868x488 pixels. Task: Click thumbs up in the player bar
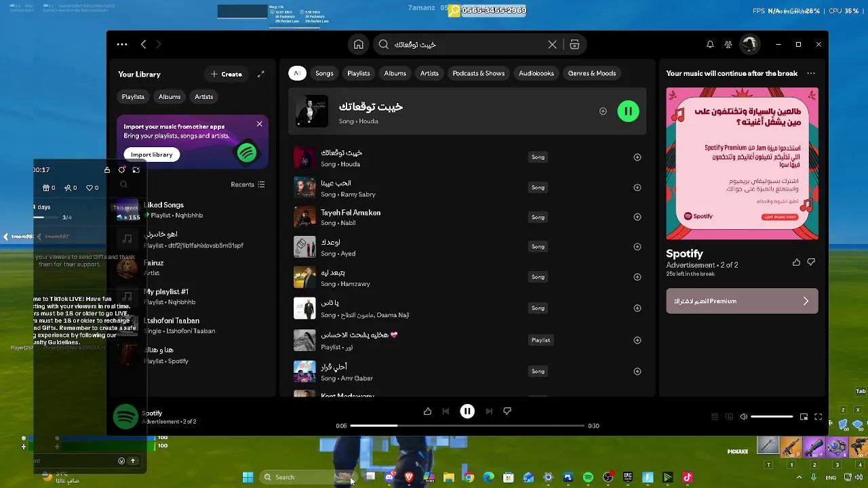[x=427, y=411]
